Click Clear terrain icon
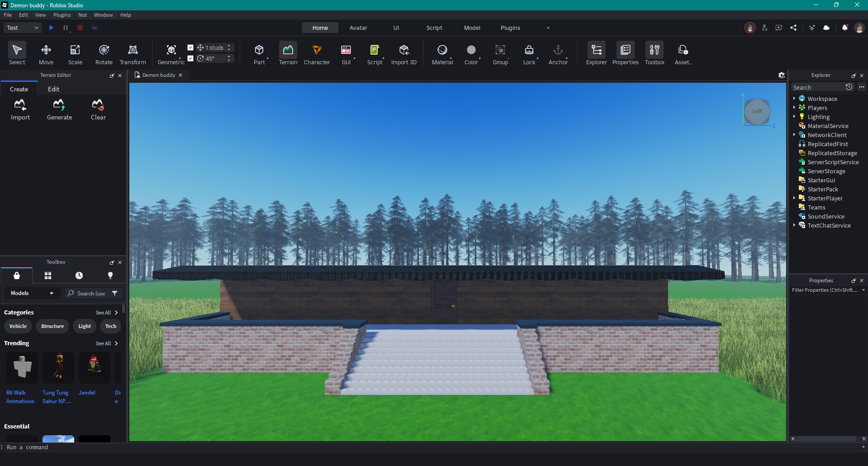Screen dimensions: 868x466 tap(98, 109)
